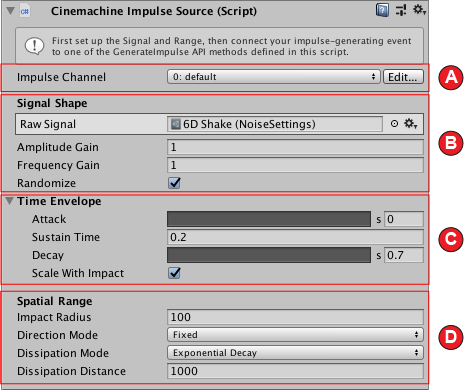Collapse the Cinemachine Impulse Source component
The width and height of the screenshot is (464, 390).
pos(10,11)
